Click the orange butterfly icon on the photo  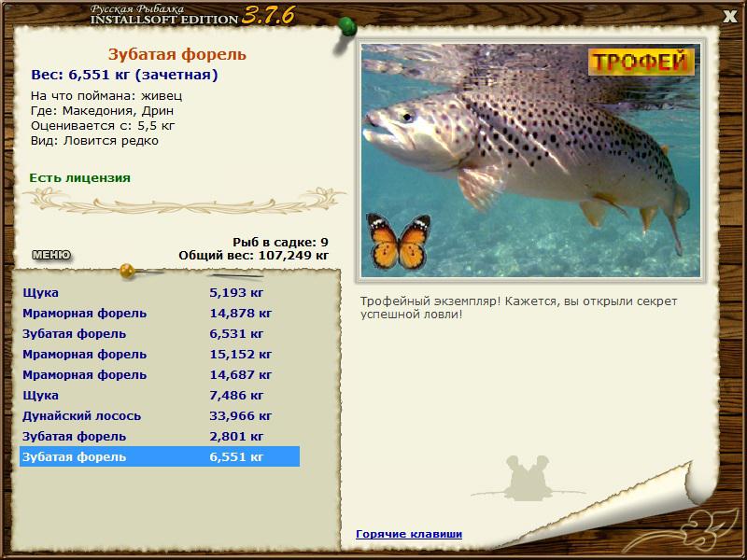tap(399, 242)
